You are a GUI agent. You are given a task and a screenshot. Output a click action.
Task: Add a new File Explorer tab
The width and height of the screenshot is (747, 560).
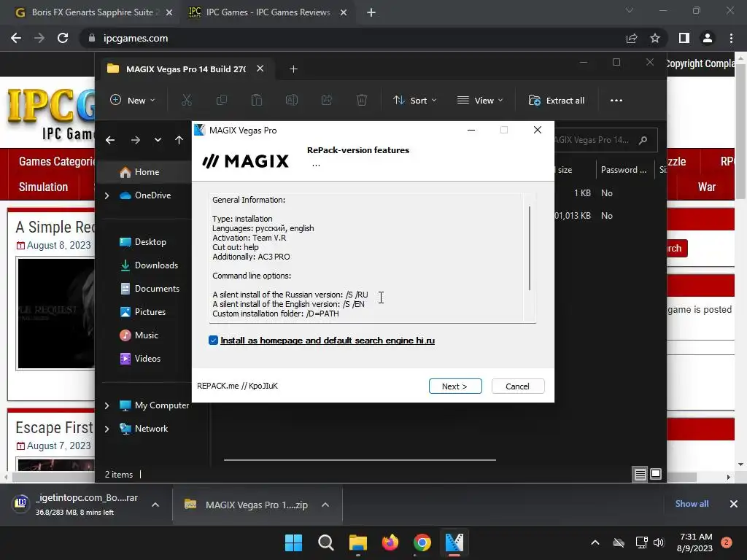(293, 69)
